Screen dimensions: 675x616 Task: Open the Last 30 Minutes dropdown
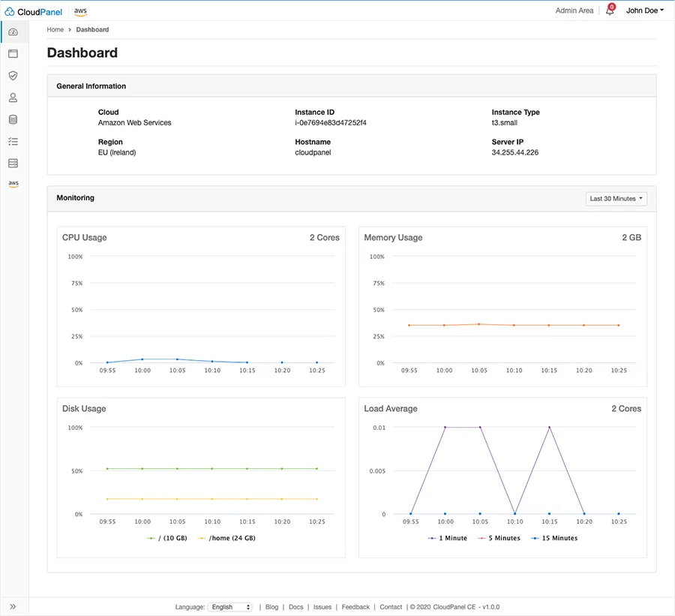(x=615, y=198)
